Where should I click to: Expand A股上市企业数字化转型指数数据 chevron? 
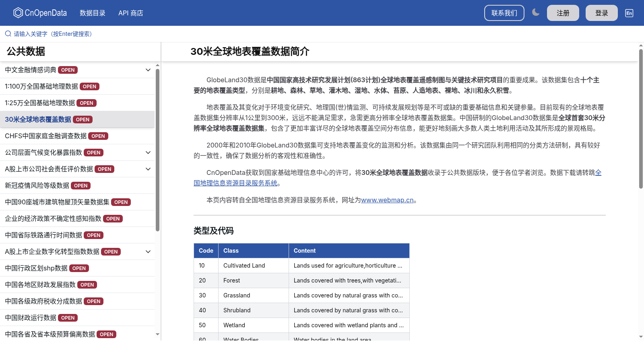(148, 251)
